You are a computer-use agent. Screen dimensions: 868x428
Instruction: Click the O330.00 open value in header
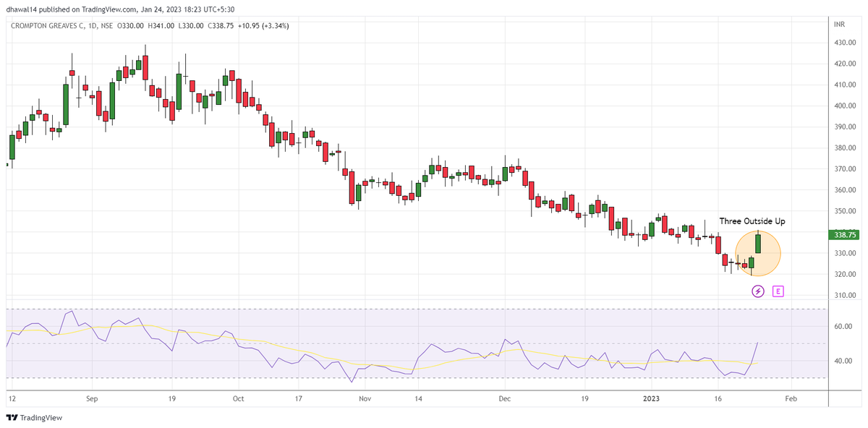pyautogui.click(x=131, y=25)
